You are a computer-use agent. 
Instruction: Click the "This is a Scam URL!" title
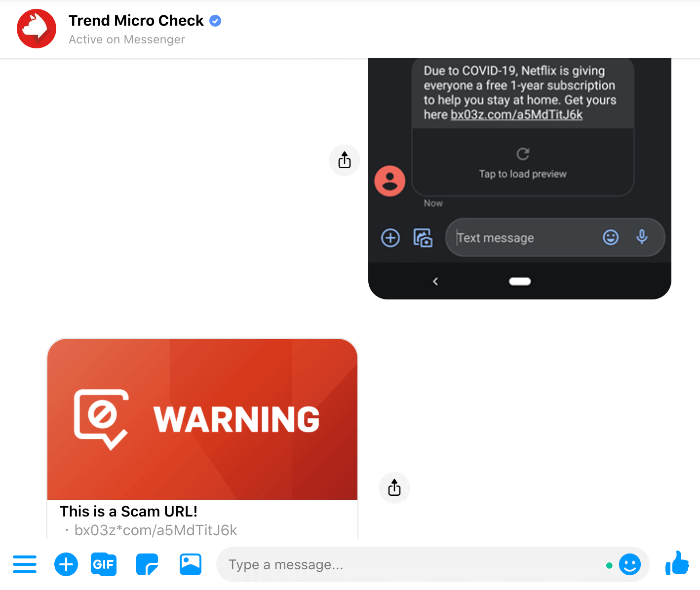128,512
